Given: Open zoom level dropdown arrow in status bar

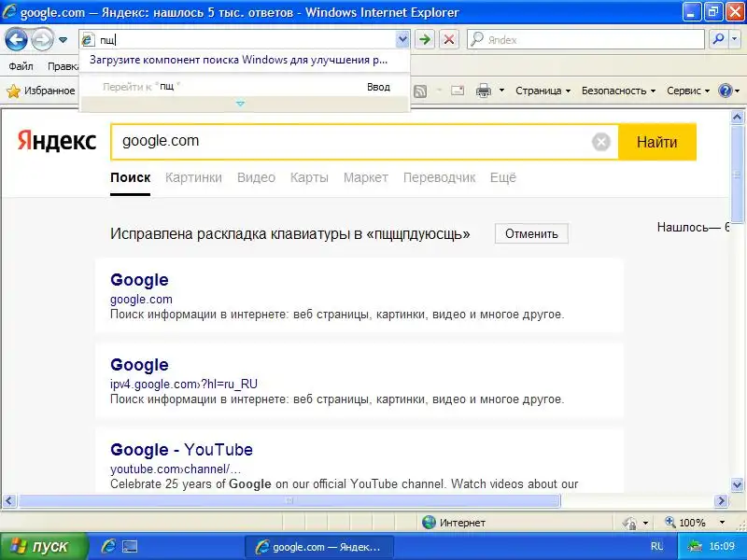Looking at the screenshot, I should [722, 523].
